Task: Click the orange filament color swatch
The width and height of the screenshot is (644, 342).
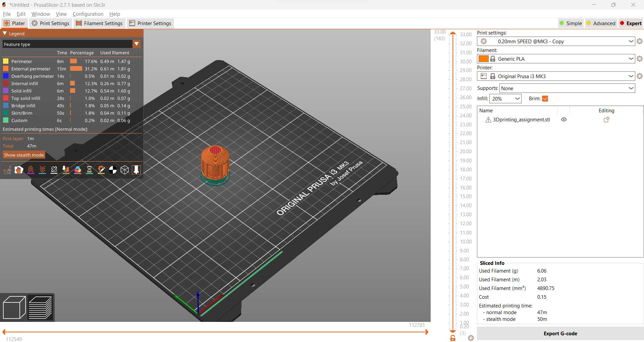Action: 483,59
